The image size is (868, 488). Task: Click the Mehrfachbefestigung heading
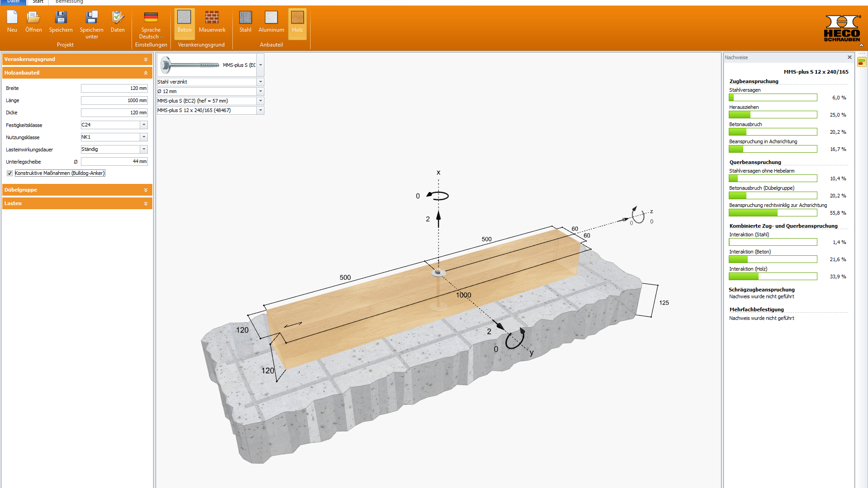pos(756,310)
